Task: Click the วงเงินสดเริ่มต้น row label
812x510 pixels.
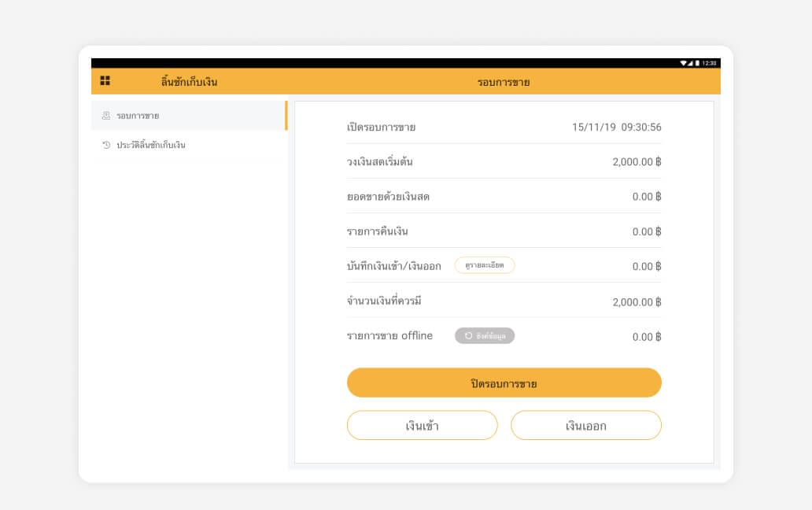Action: pos(379,162)
